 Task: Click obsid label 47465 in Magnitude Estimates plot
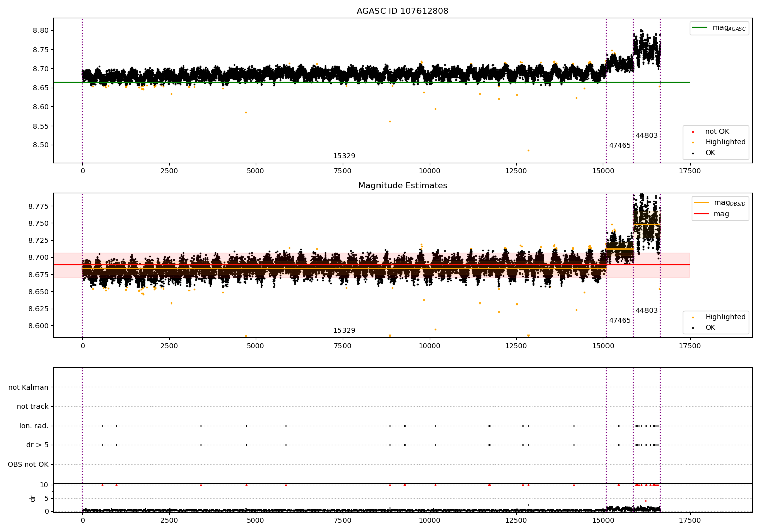point(620,321)
